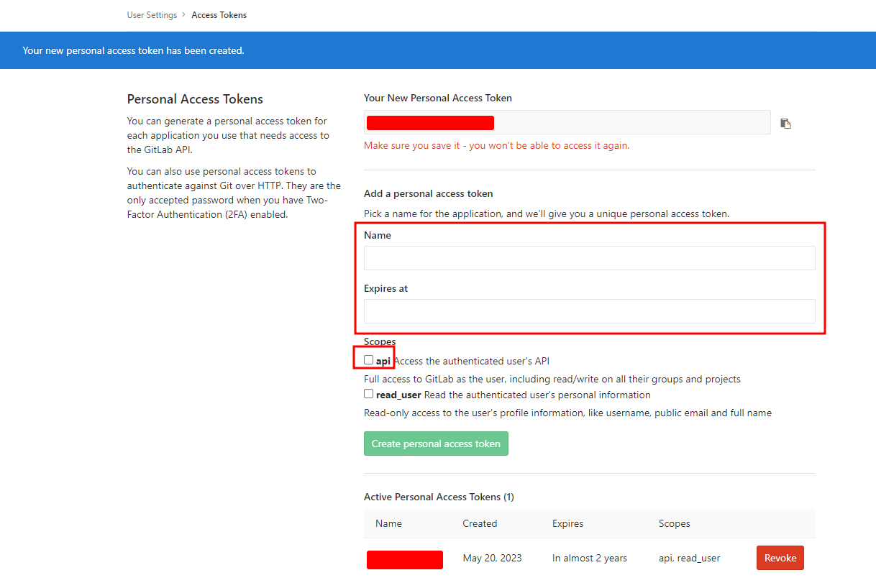
Task: Click the Created column header
Action: tap(480, 523)
